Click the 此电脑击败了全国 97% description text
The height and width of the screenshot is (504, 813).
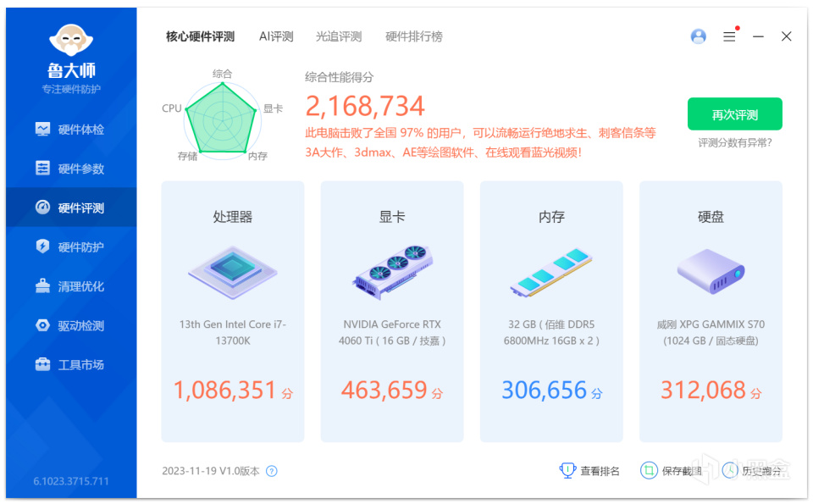pos(481,142)
